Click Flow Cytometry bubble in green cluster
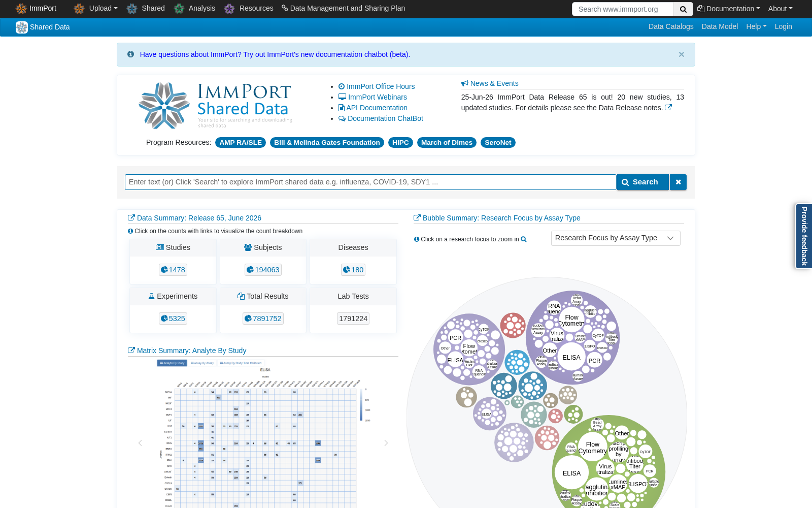 click(x=592, y=447)
